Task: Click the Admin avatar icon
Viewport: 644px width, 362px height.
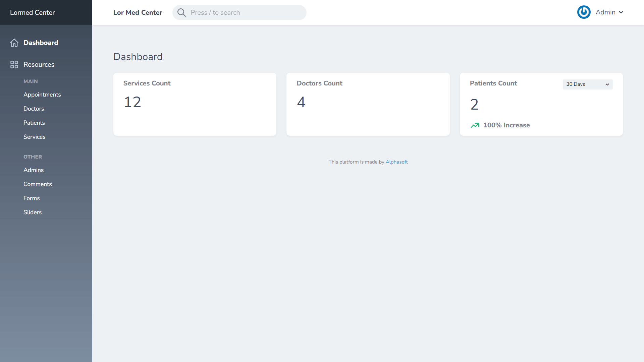Action: pos(584,12)
